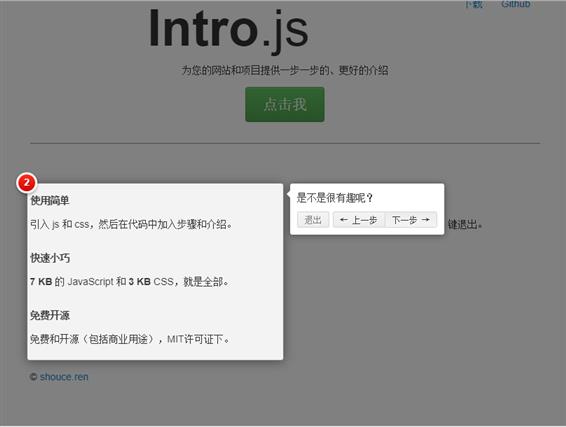
Task: Select the 快速小巧 heading
Action: (x=50, y=258)
